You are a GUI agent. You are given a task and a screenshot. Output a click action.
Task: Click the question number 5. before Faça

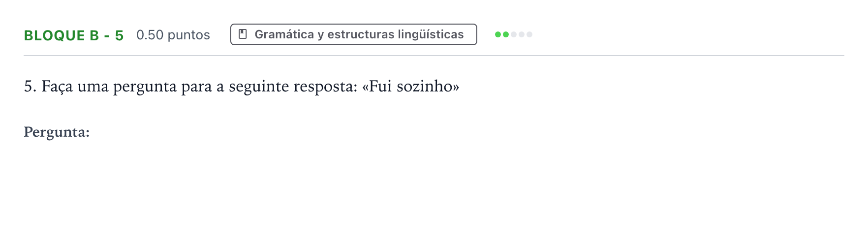click(x=30, y=87)
